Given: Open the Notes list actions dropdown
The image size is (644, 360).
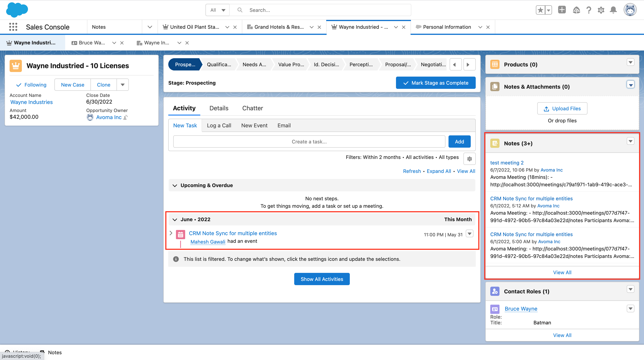Looking at the screenshot, I should click(631, 141).
